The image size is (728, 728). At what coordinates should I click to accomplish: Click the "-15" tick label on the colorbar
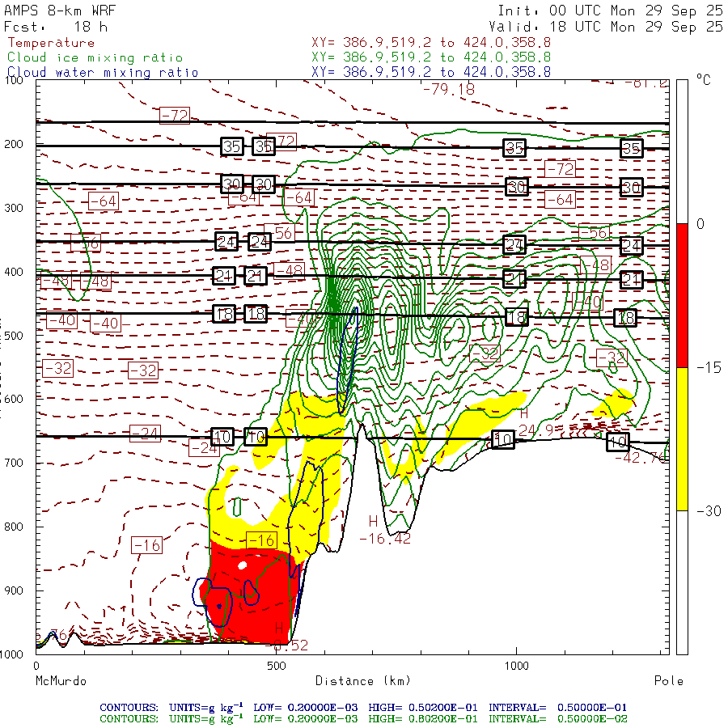(x=709, y=368)
